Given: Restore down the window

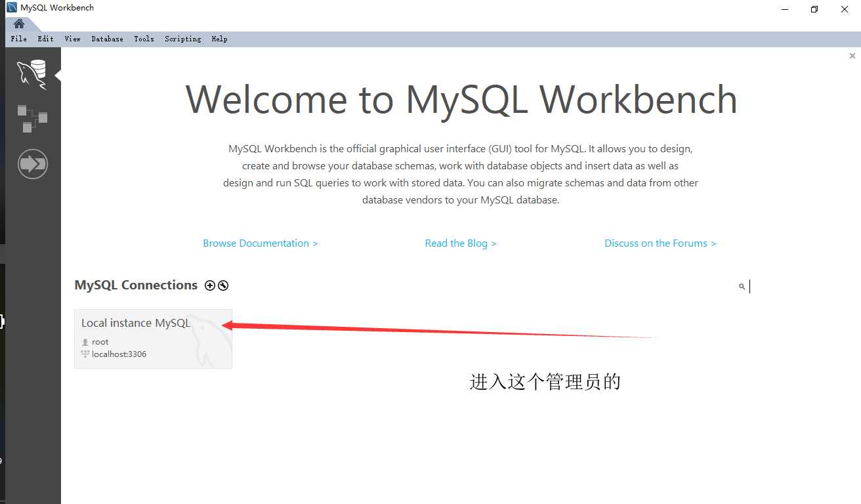Looking at the screenshot, I should pyautogui.click(x=814, y=9).
